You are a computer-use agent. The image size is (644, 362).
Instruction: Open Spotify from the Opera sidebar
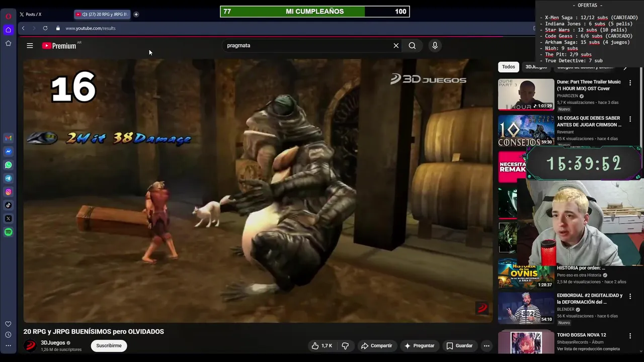pyautogui.click(x=8, y=232)
